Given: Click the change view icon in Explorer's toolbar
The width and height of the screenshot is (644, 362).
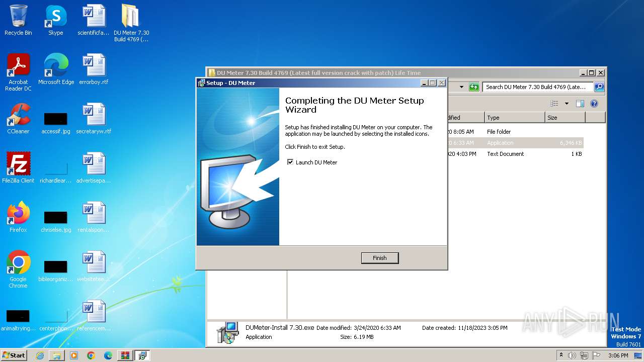Looking at the screenshot, I should point(554,104).
